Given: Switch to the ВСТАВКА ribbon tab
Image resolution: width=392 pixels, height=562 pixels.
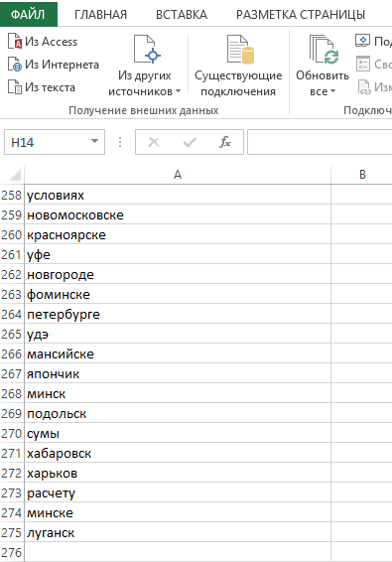Looking at the screenshot, I should 182,14.
